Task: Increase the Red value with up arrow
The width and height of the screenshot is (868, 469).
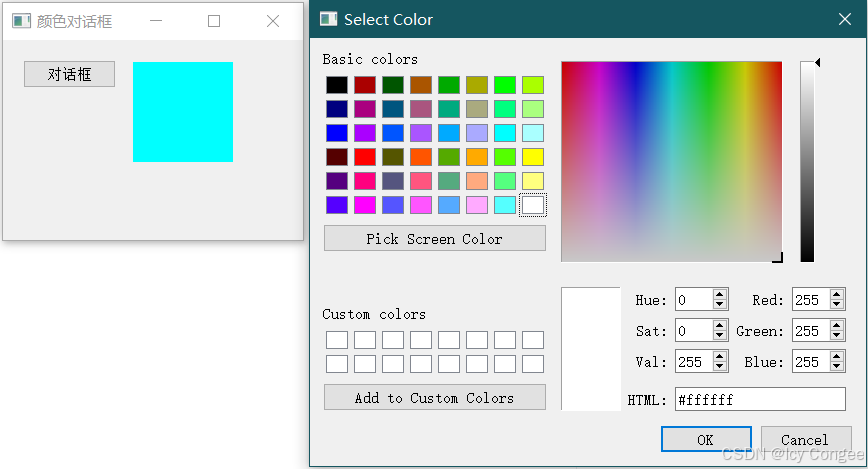Action: tap(836, 295)
